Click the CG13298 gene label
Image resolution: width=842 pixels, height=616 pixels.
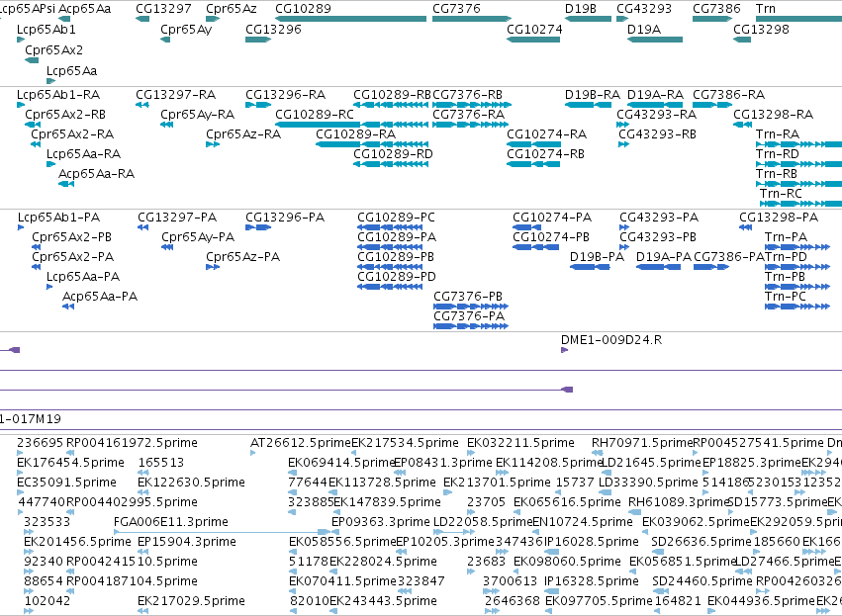pyautogui.click(x=761, y=30)
